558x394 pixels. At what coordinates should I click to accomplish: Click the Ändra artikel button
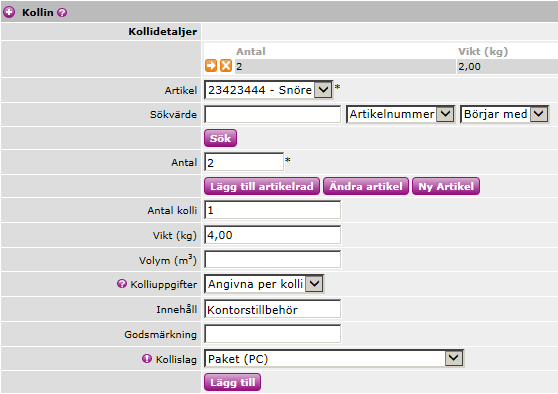(x=366, y=186)
